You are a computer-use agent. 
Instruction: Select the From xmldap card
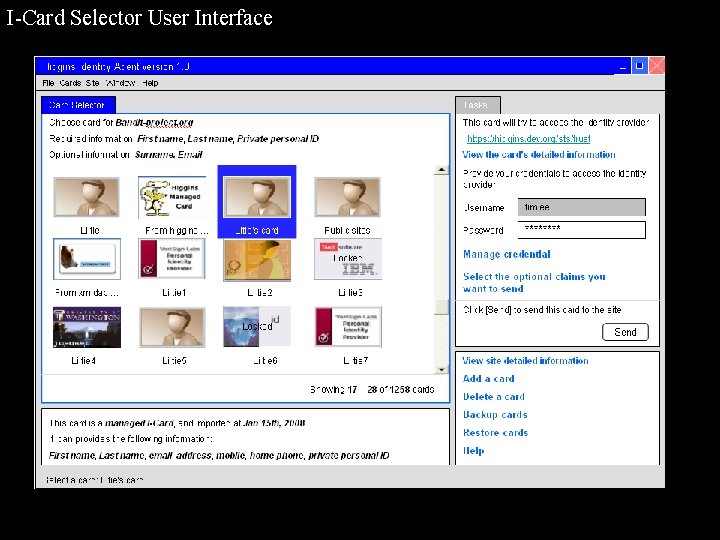click(87, 259)
